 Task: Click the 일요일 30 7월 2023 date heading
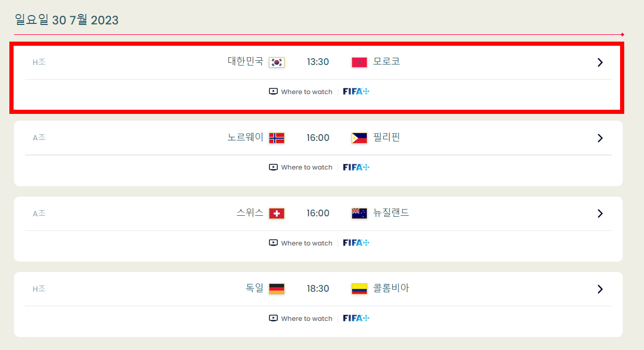[x=67, y=20]
